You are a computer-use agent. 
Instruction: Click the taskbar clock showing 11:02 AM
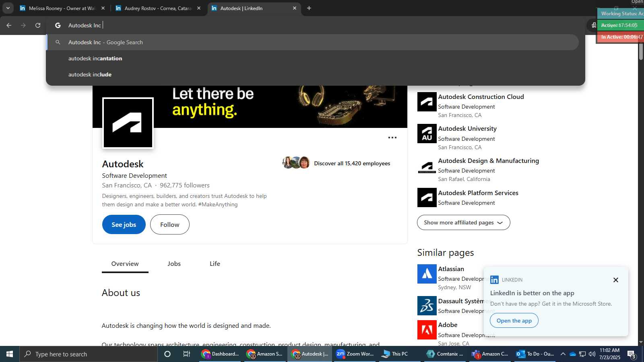pyautogui.click(x=610, y=354)
